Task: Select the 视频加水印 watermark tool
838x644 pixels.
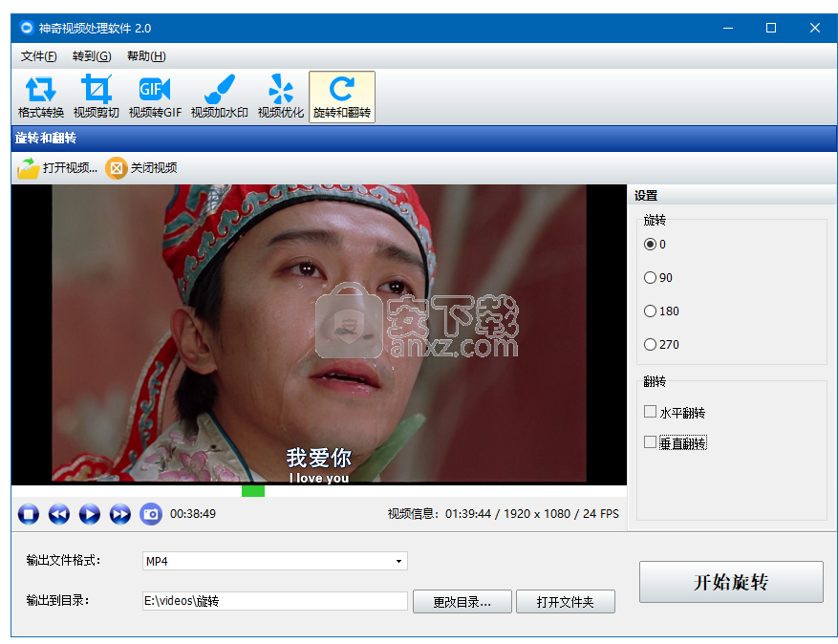Action: [219, 97]
